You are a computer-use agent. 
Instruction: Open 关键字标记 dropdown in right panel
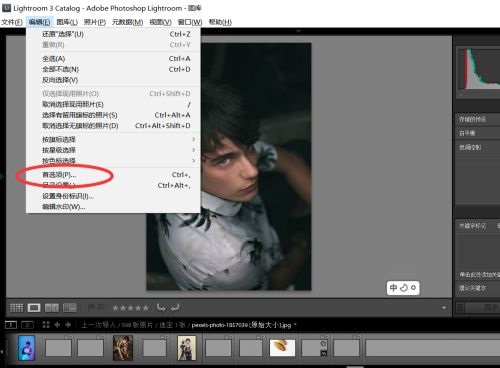coord(472,226)
